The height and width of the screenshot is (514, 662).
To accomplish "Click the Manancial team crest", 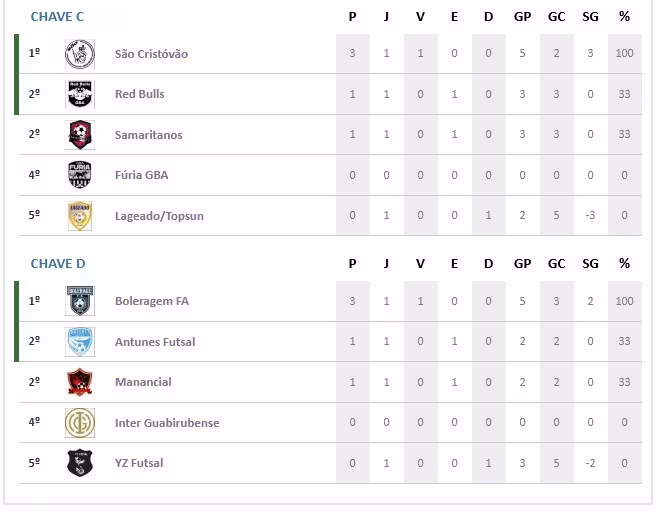I will [x=80, y=382].
